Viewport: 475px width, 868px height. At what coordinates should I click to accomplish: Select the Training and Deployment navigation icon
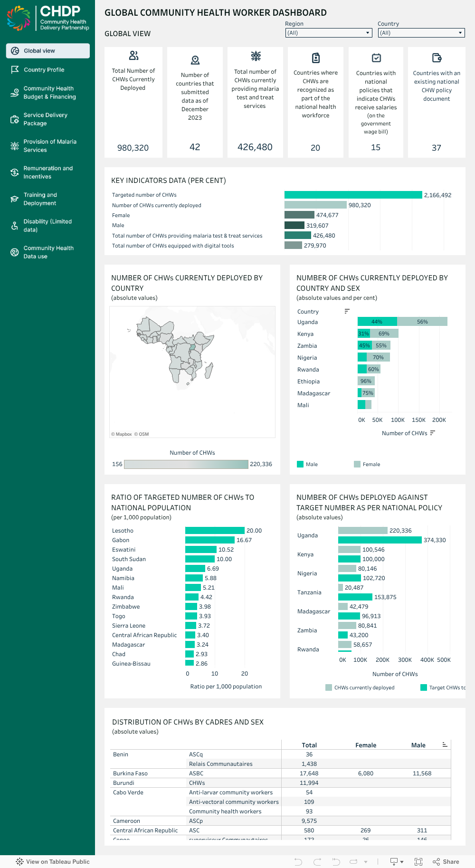click(14, 199)
